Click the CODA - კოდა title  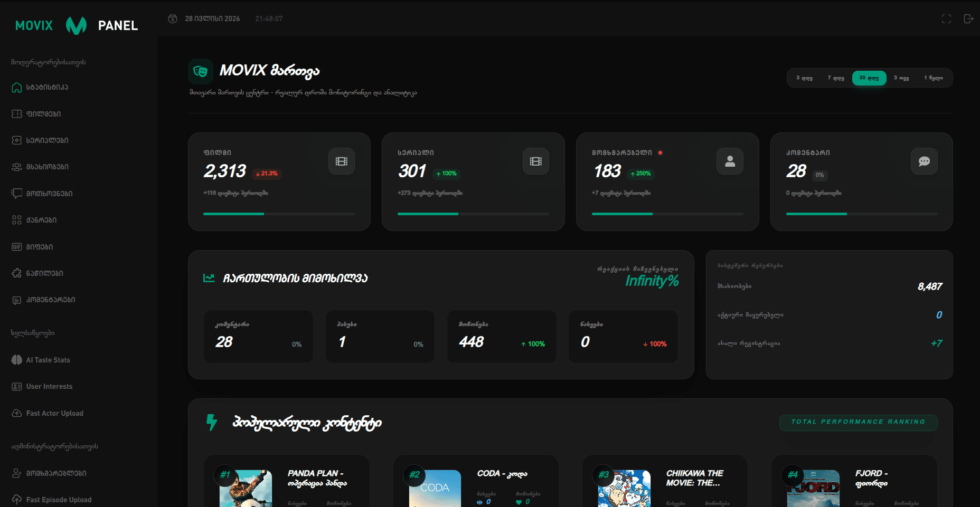pos(502,474)
